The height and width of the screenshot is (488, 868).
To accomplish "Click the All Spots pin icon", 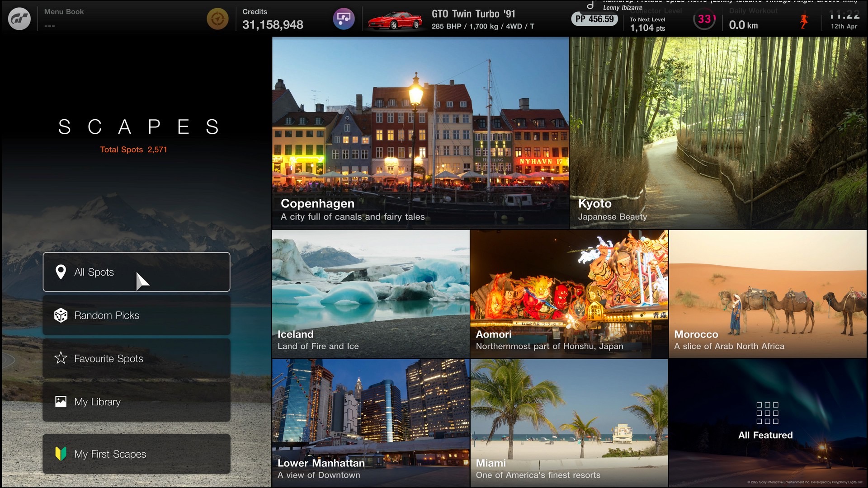I will click(61, 272).
